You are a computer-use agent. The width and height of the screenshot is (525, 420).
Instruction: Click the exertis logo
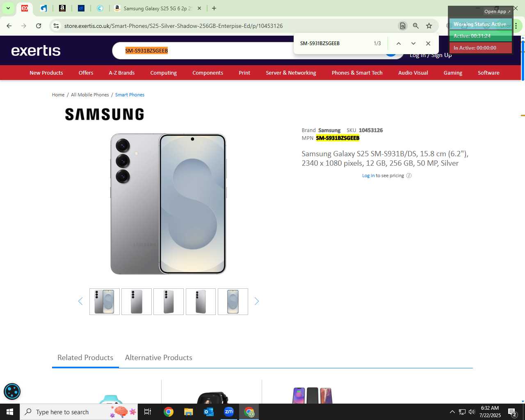pyautogui.click(x=36, y=50)
